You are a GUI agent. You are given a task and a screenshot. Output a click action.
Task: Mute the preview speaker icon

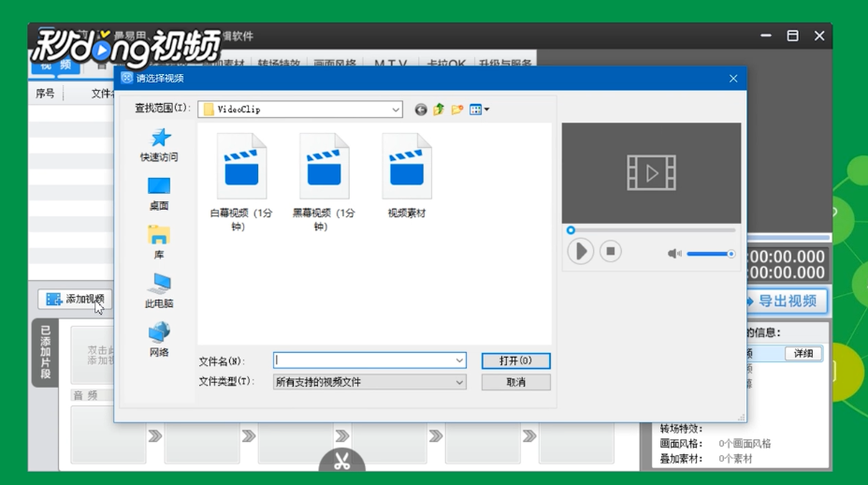(x=674, y=254)
